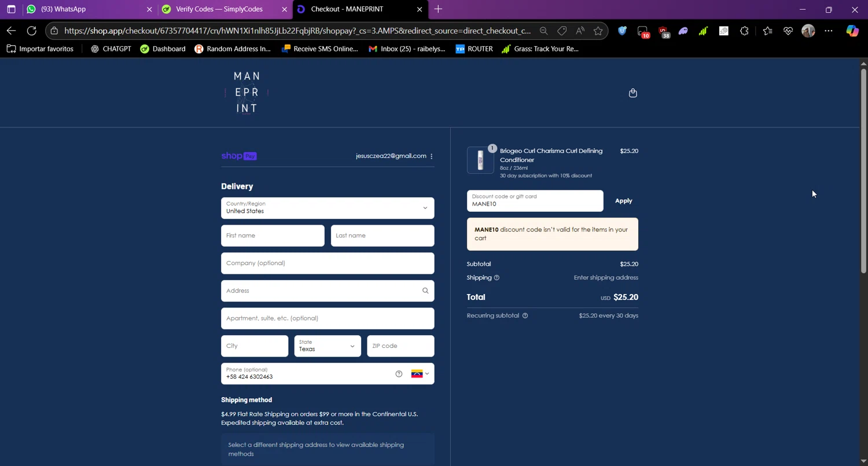
Task: Focus the Last name field
Action: pos(382,236)
